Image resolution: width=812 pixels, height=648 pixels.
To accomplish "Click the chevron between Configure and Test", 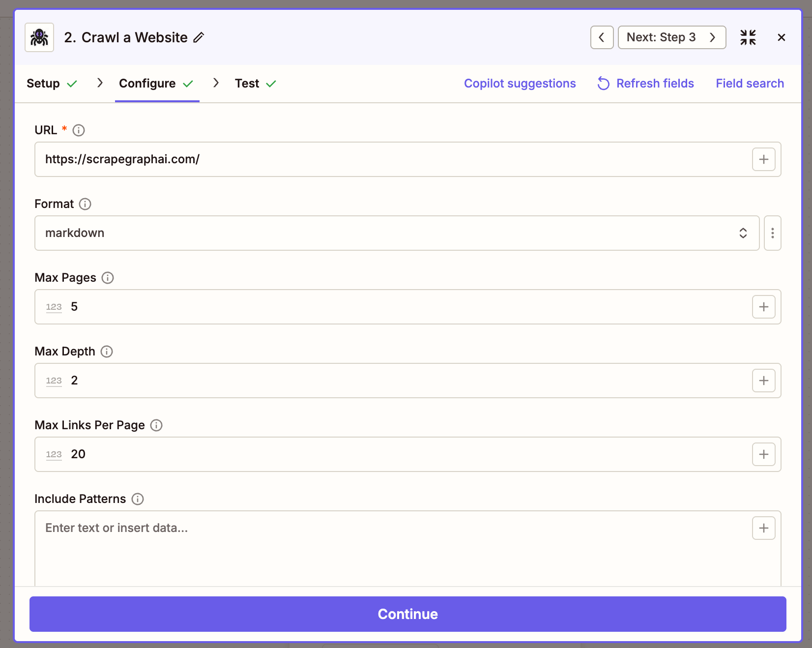I will click(216, 83).
